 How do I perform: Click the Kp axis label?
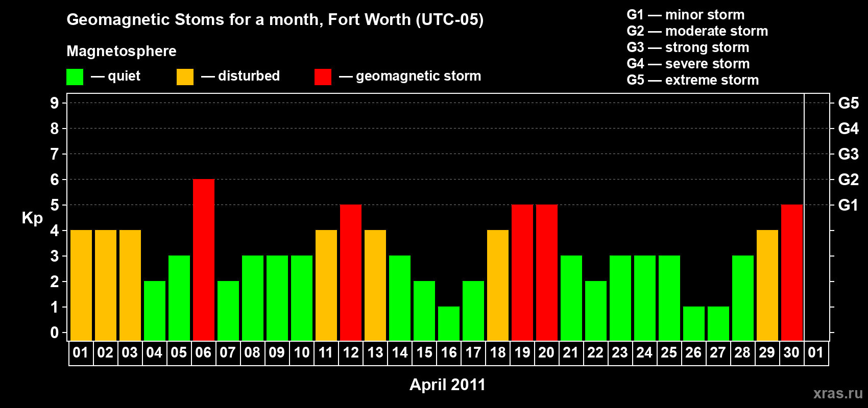tap(32, 218)
